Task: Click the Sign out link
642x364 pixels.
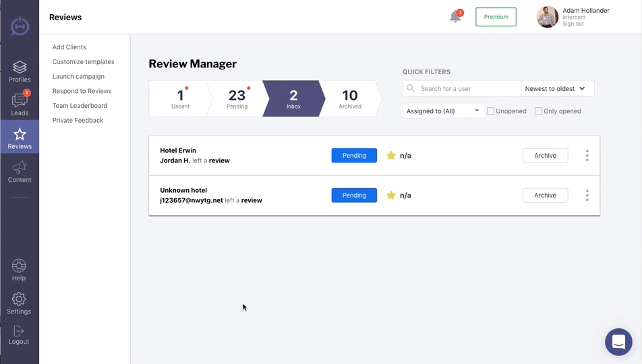Action: [573, 24]
